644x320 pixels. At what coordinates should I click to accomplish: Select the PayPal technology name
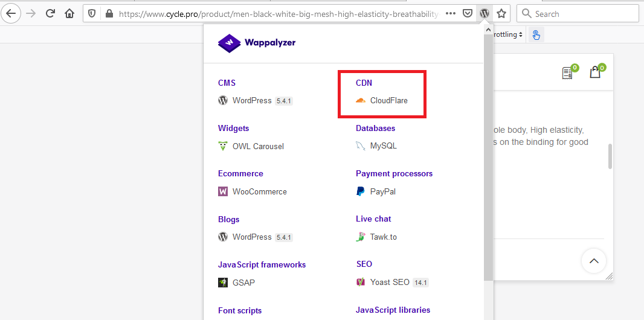tap(383, 191)
